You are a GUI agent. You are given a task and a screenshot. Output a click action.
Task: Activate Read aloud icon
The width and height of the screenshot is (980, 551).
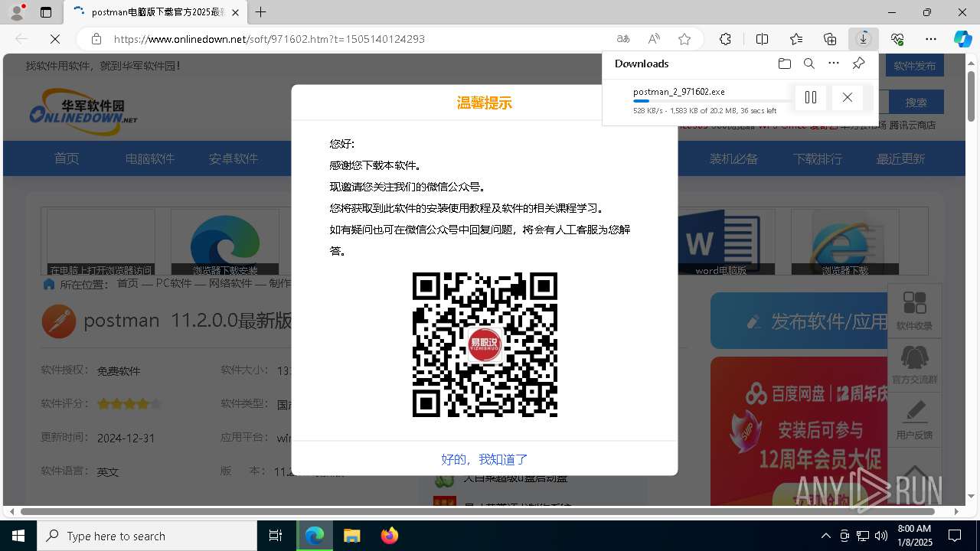tap(654, 39)
